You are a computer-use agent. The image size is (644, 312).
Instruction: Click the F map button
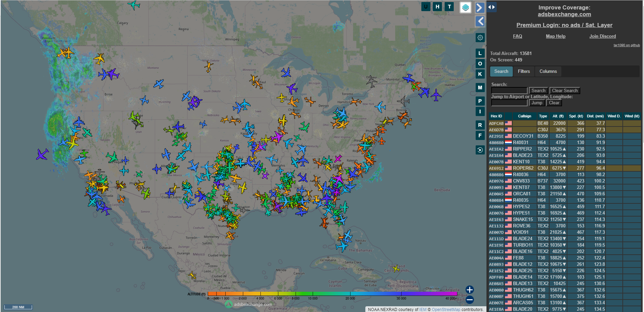(480, 136)
